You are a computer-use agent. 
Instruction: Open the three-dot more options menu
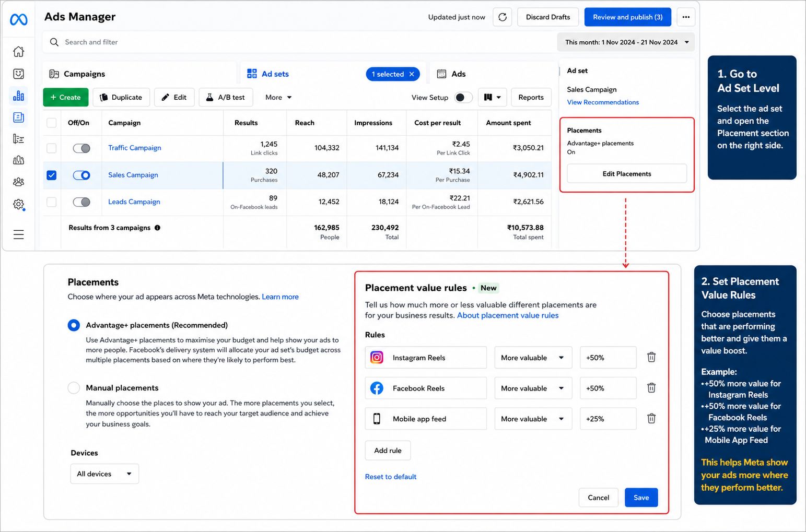[x=686, y=17]
